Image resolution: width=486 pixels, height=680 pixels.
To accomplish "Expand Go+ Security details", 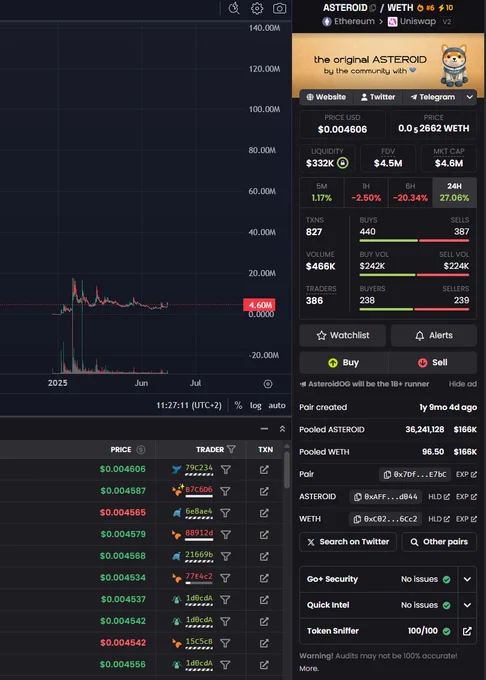I will (x=467, y=579).
